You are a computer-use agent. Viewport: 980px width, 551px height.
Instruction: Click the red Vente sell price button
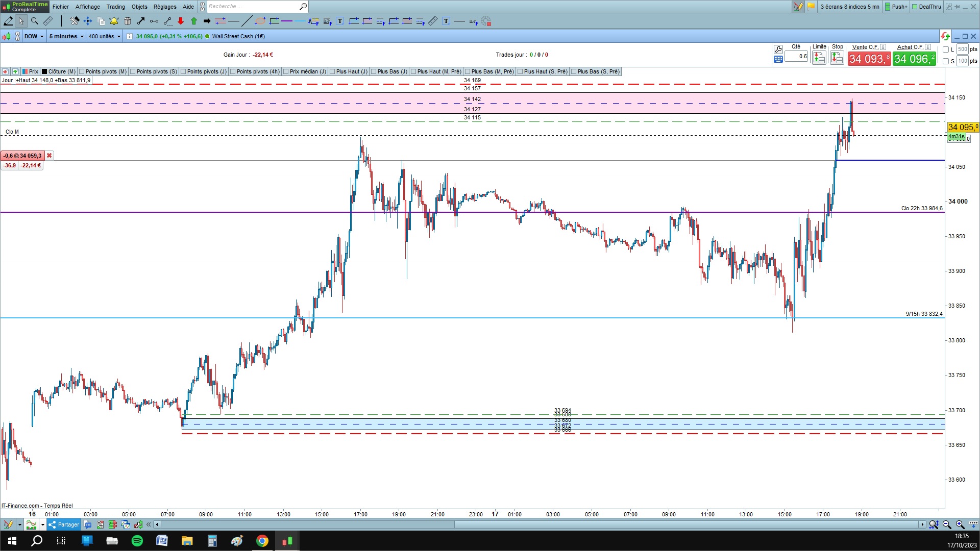click(x=869, y=59)
